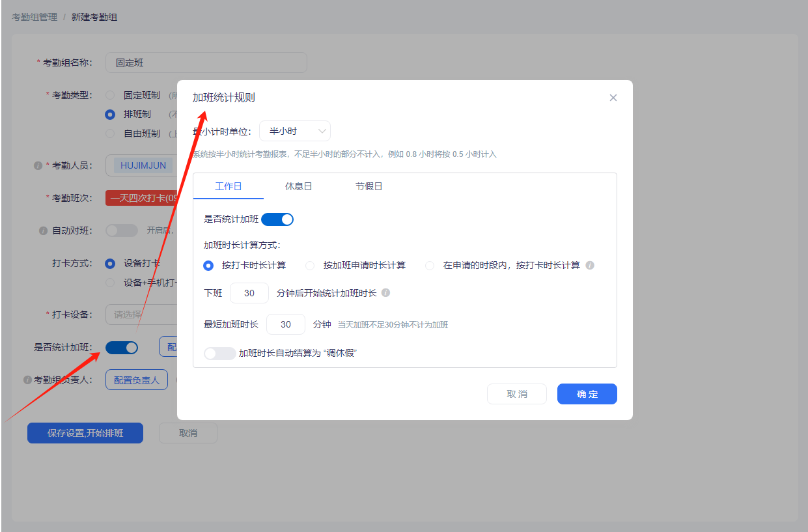Enable the 自动对班 toggle
The width and height of the screenshot is (808, 532).
(122, 229)
